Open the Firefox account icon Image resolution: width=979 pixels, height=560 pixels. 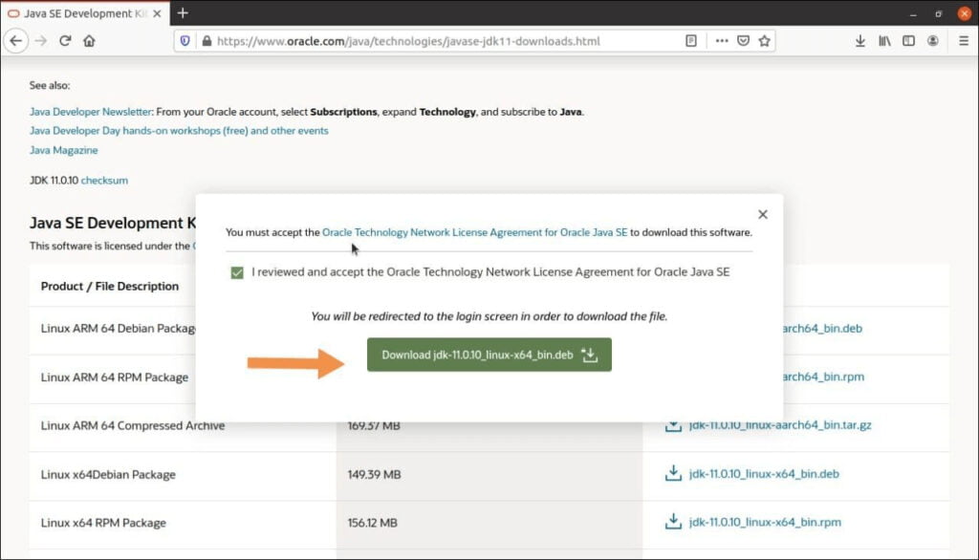click(933, 41)
